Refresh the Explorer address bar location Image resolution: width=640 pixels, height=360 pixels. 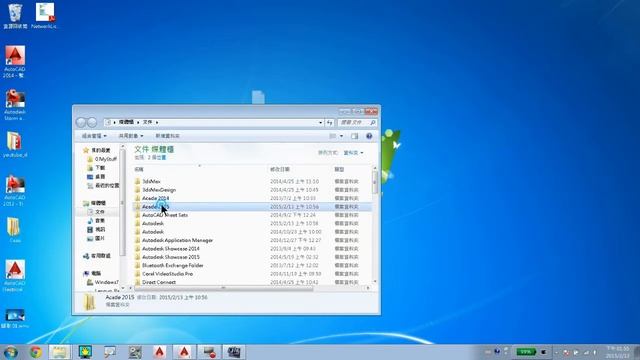(329, 122)
